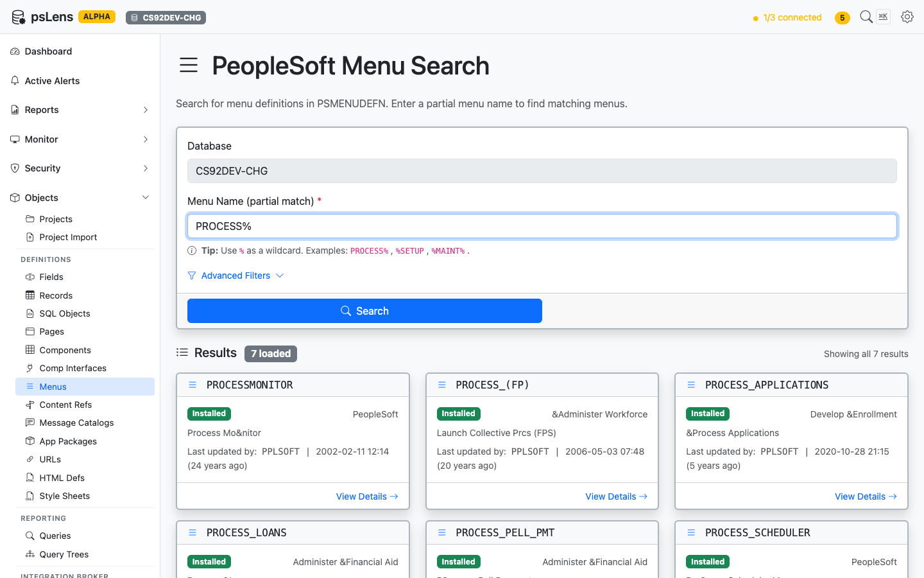The width and height of the screenshot is (924, 578).
Task: Click the notification badge showing 5
Action: pyautogui.click(x=843, y=18)
